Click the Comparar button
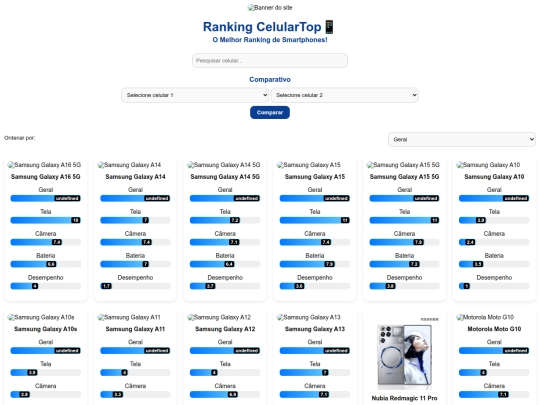This screenshot has height=405, width=540. [270, 113]
